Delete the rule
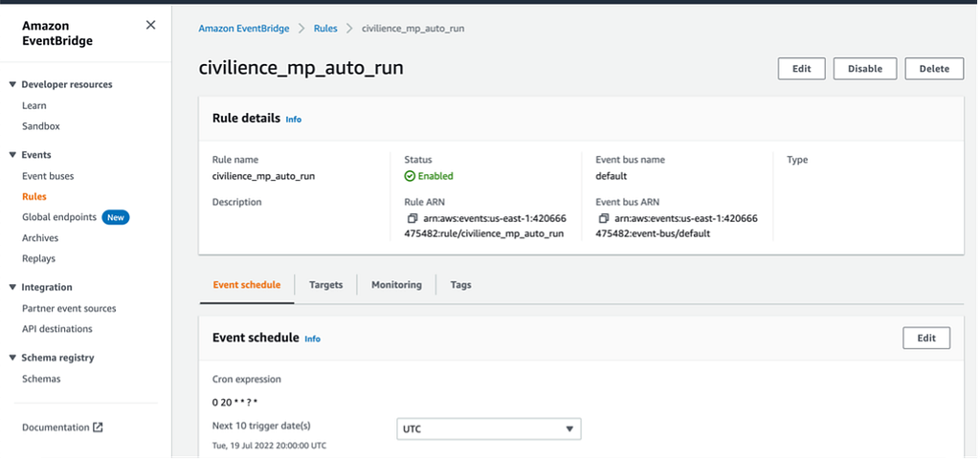 934,69
